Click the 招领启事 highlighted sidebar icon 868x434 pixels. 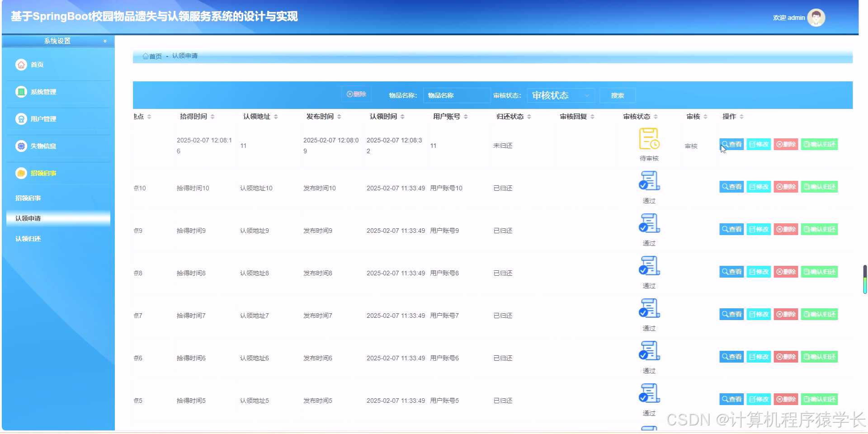coord(21,173)
